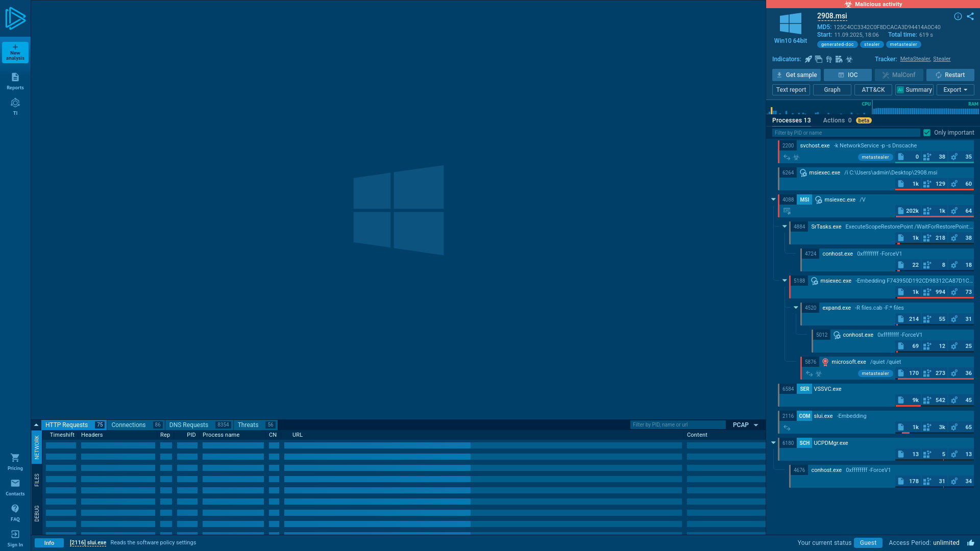Viewport: 980px width, 551px height.
Task: Click the Info status button
Action: 49,543
